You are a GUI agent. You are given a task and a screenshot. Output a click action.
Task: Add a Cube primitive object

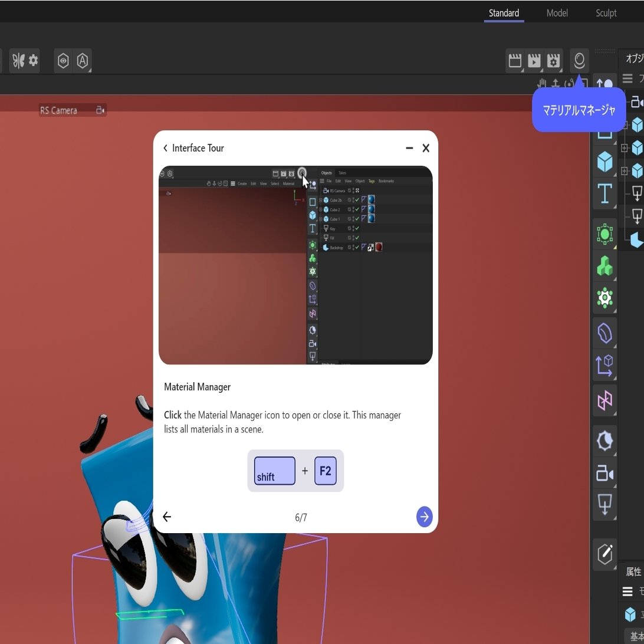(604, 162)
